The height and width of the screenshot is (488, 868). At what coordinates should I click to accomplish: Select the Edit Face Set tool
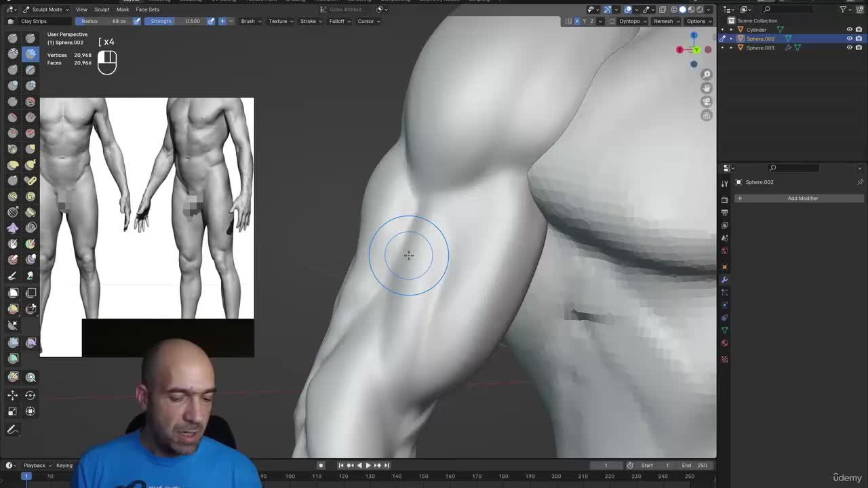coord(13,377)
